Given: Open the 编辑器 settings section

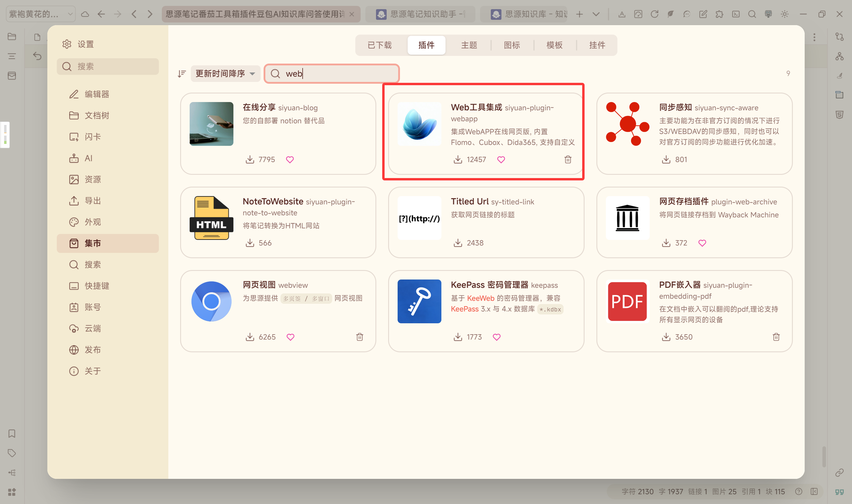Looking at the screenshot, I should point(97,94).
